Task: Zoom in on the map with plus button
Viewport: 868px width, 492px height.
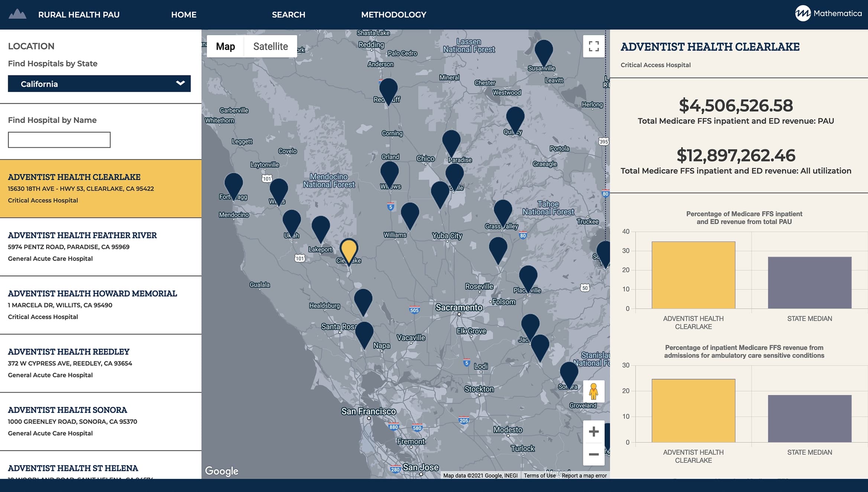Action: tap(594, 432)
